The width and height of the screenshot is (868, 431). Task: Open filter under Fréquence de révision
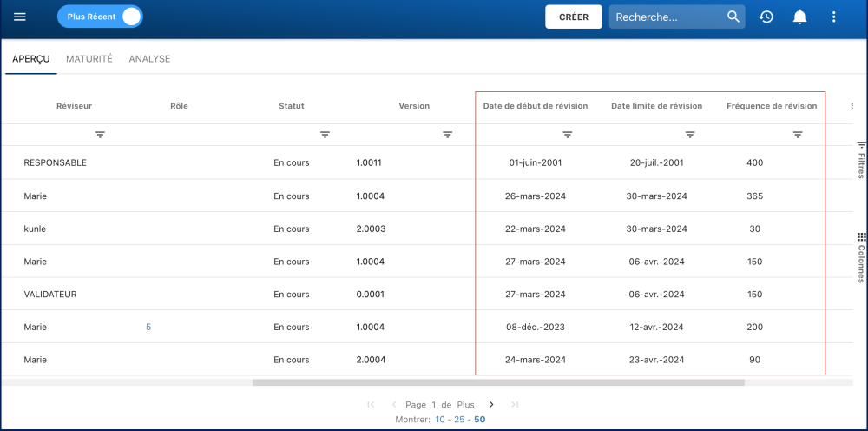797,135
